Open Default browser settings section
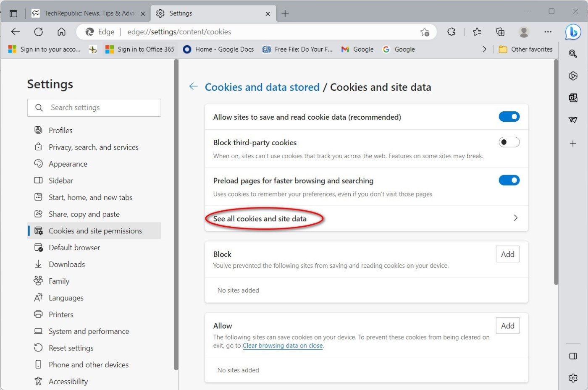 pos(94,248)
